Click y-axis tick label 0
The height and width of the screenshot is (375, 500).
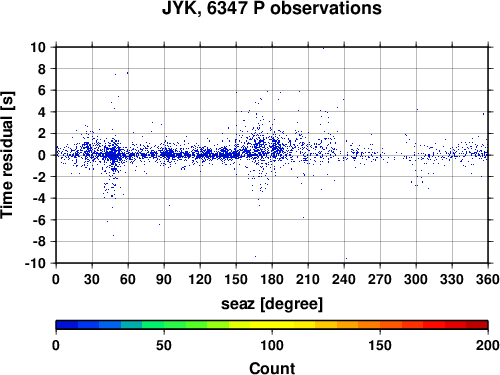[41, 155]
